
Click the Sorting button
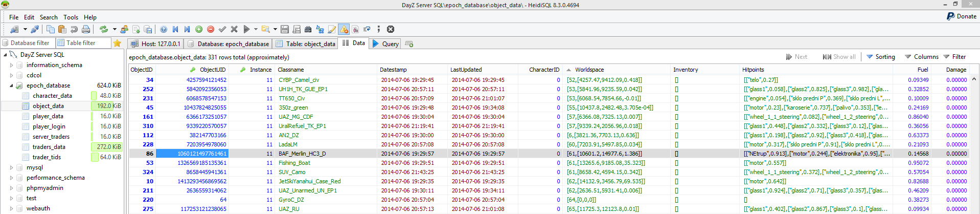pyautogui.click(x=880, y=57)
